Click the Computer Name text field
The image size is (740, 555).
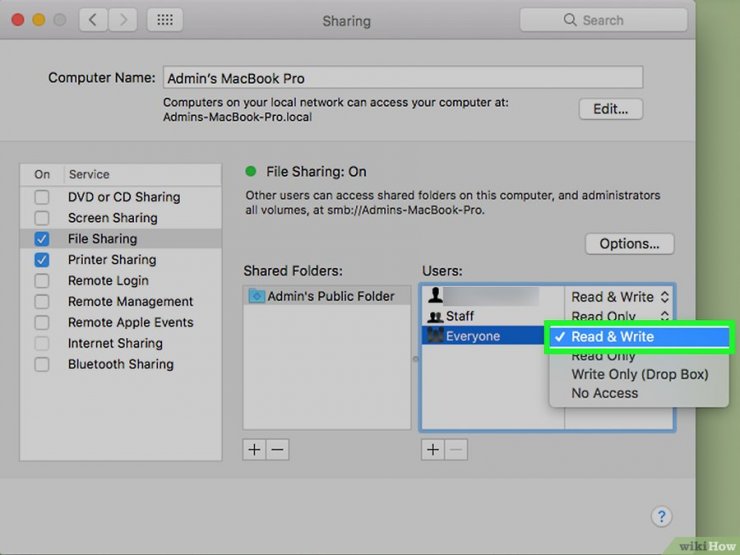point(403,77)
